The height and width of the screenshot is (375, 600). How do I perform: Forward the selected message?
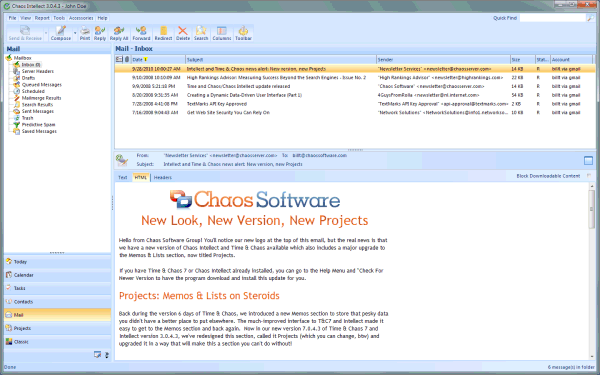coord(141,33)
